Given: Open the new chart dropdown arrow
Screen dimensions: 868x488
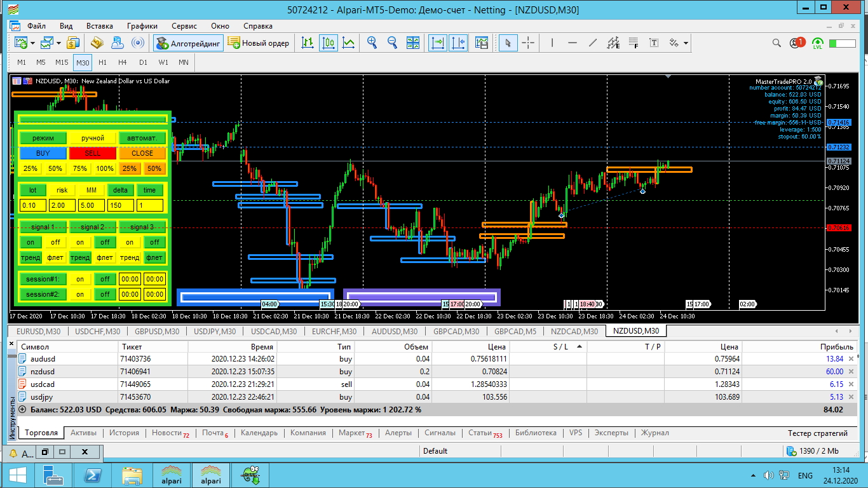Looking at the screenshot, I should (x=32, y=43).
